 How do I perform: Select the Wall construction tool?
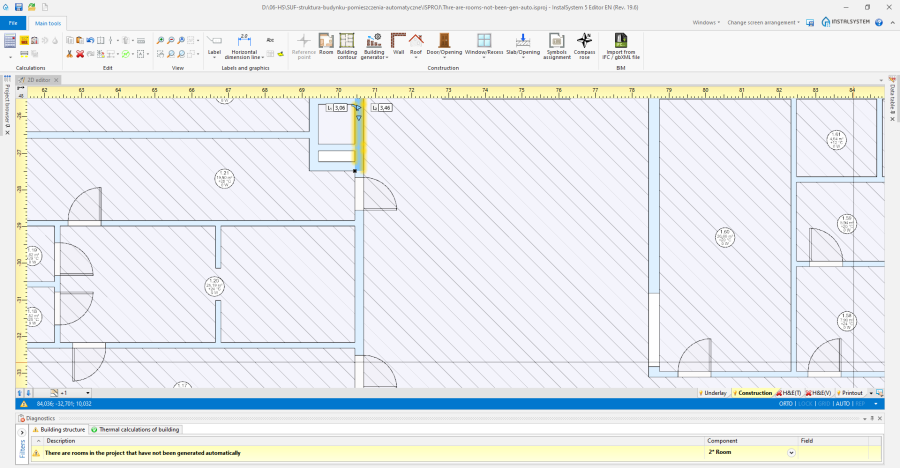tap(398, 45)
